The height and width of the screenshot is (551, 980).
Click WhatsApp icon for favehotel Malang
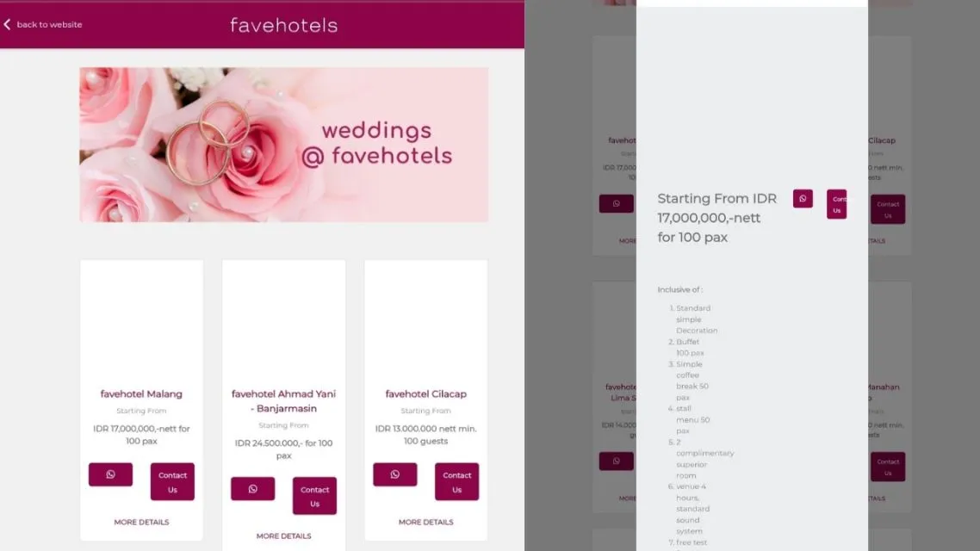point(110,474)
